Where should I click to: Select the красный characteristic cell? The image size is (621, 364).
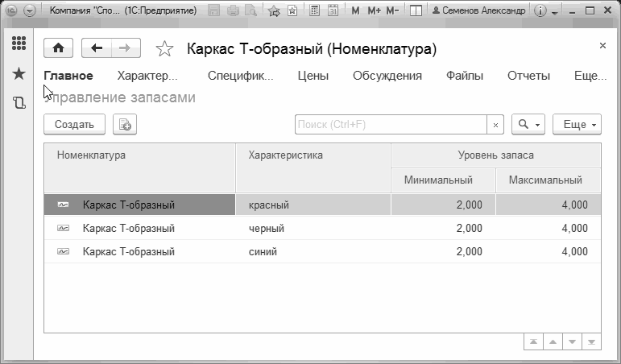tap(313, 205)
